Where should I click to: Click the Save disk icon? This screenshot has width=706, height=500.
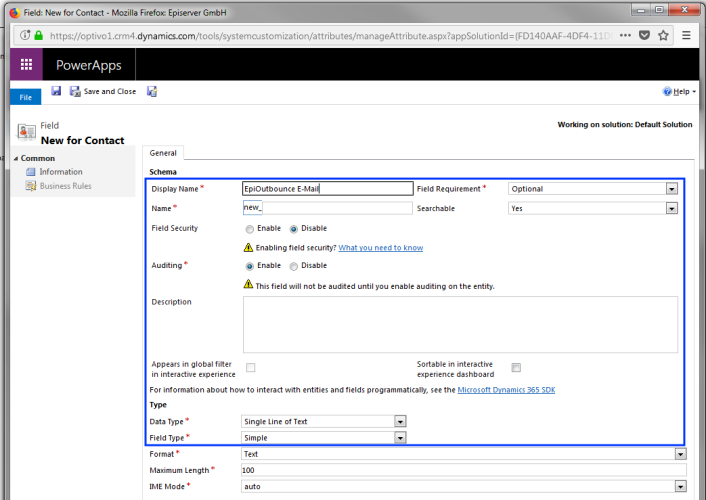(x=57, y=91)
